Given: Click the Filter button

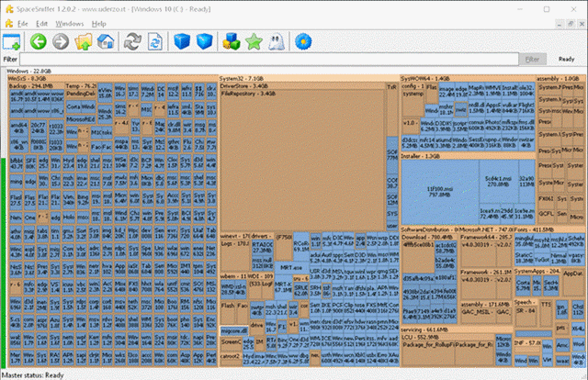Looking at the screenshot, I should (533, 60).
